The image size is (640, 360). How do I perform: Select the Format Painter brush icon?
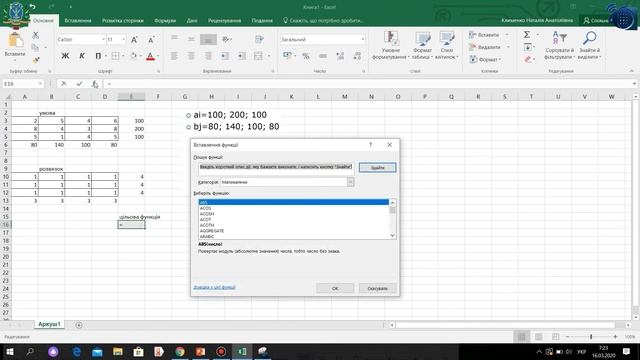[36, 60]
